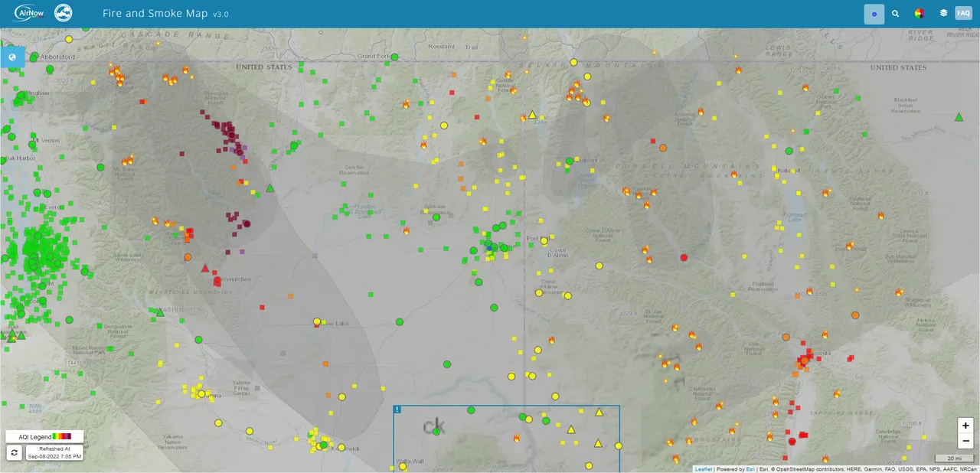Click the AirNow logo in the header
This screenshot has width=980, height=473.
(30, 14)
